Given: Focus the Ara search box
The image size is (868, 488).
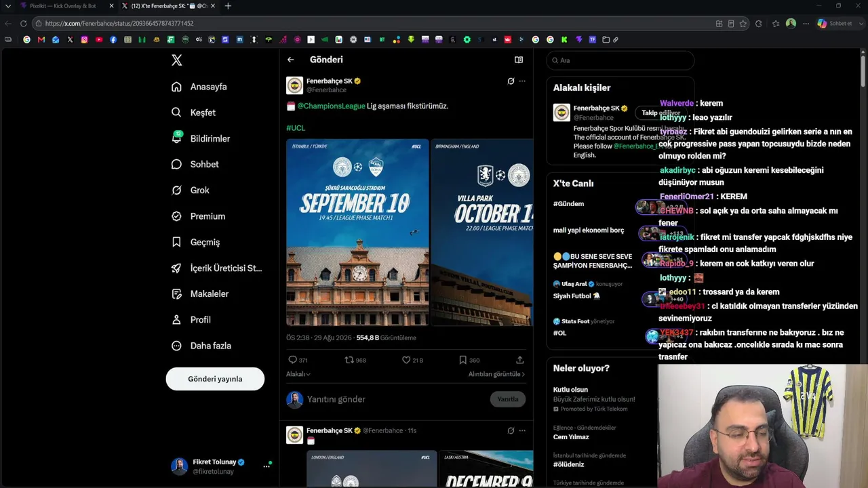Looking at the screenshot, I should tap(620, 60).
